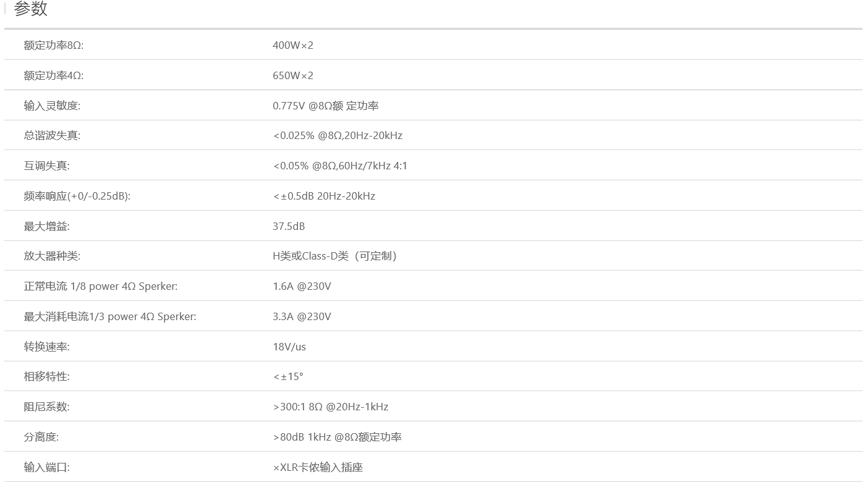Click the 3.3A @230V value
This screenshot has height=482, width=868.
point(302,316)
